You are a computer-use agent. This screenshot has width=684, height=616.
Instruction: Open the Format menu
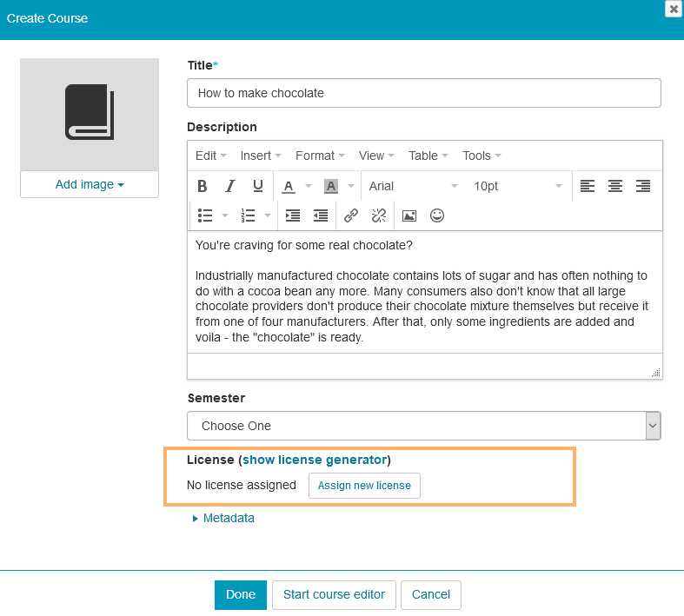point(319,156)
